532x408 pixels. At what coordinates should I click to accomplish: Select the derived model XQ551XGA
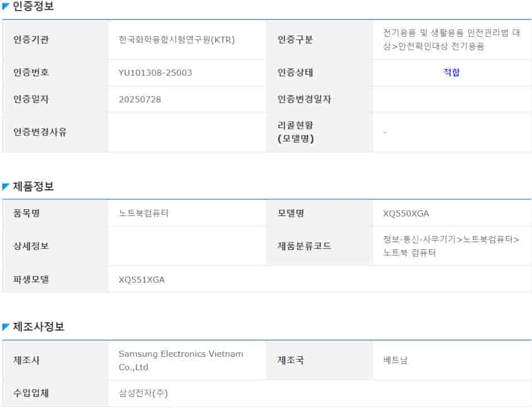point(141,279)
